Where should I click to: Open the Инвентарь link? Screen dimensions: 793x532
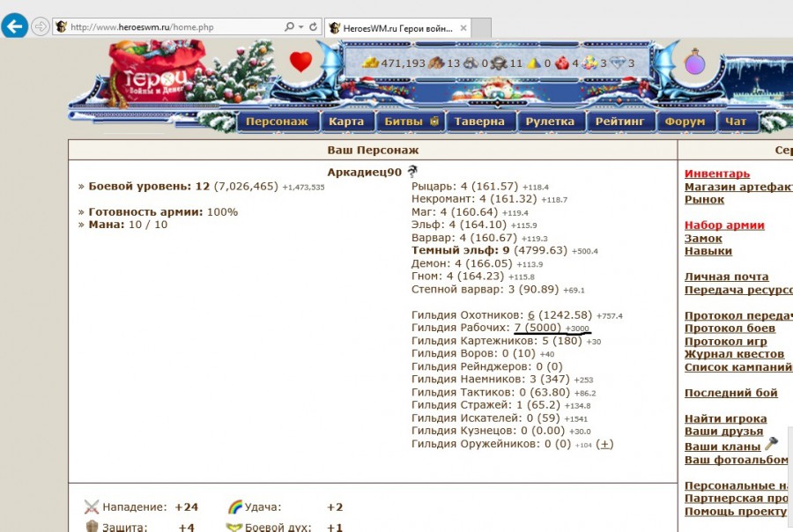717,174
